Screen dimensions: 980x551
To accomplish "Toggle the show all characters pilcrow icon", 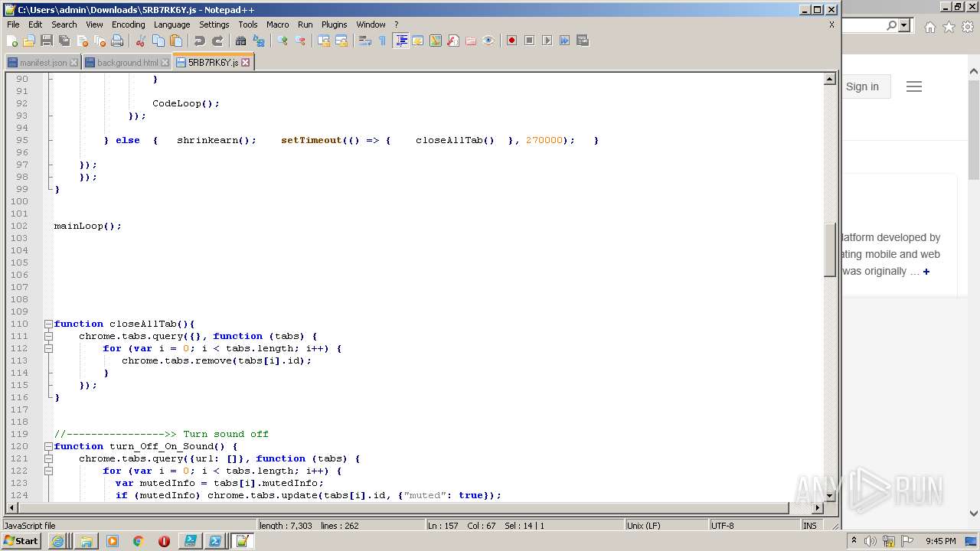I will point(383,41).
